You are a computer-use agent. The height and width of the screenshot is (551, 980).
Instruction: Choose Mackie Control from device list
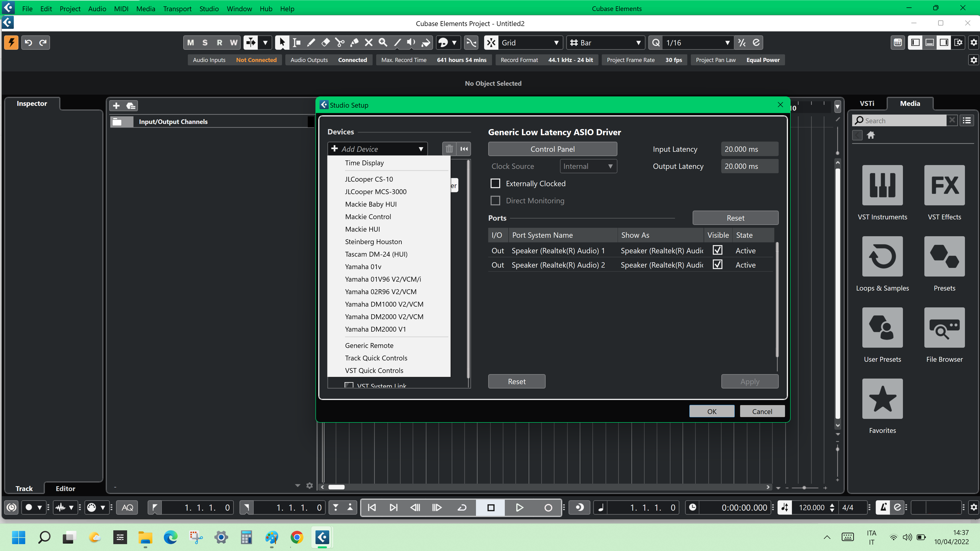(x=368, y=217)
